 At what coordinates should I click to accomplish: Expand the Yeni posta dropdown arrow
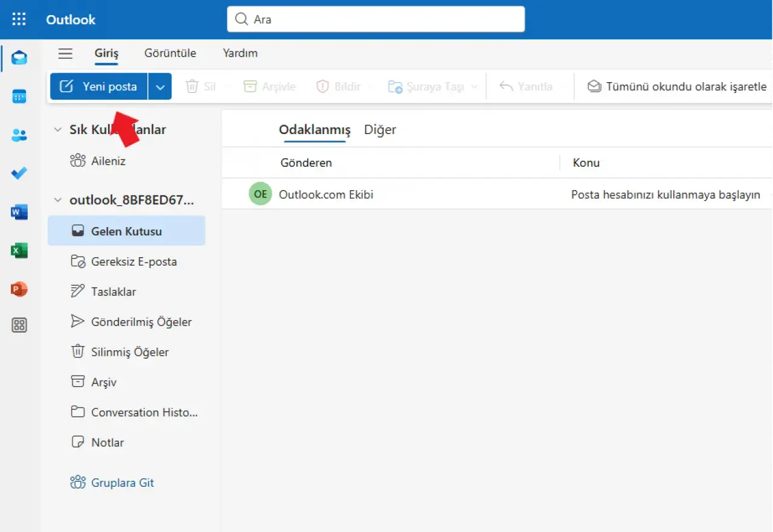160,87
